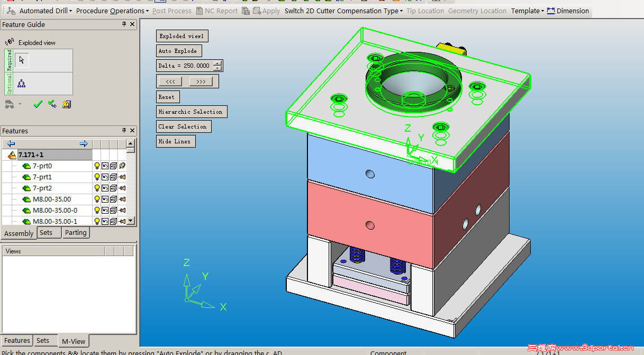Click the blue right arrow in Features panel
This screenshot has width=644, height=355.
pyautogui.click(x=84, y=144)
